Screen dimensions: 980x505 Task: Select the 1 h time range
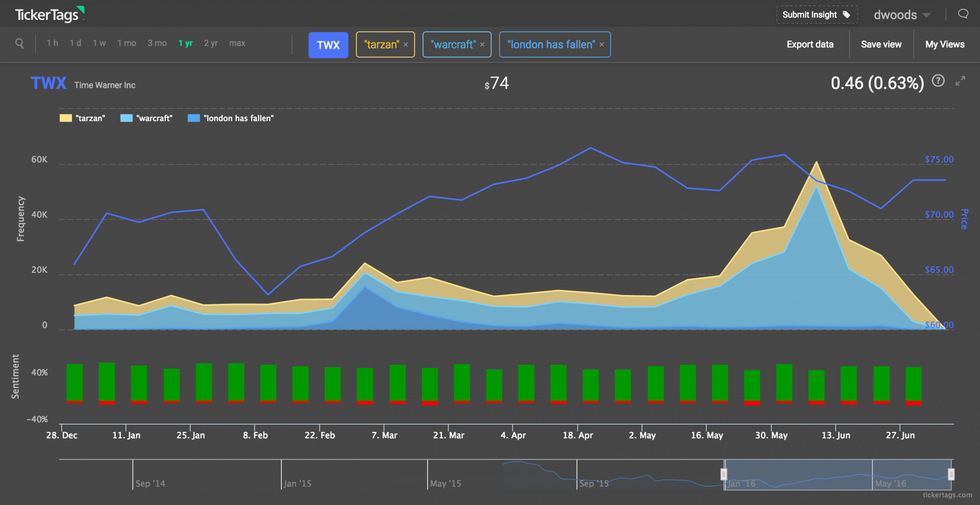pos(52,43)
